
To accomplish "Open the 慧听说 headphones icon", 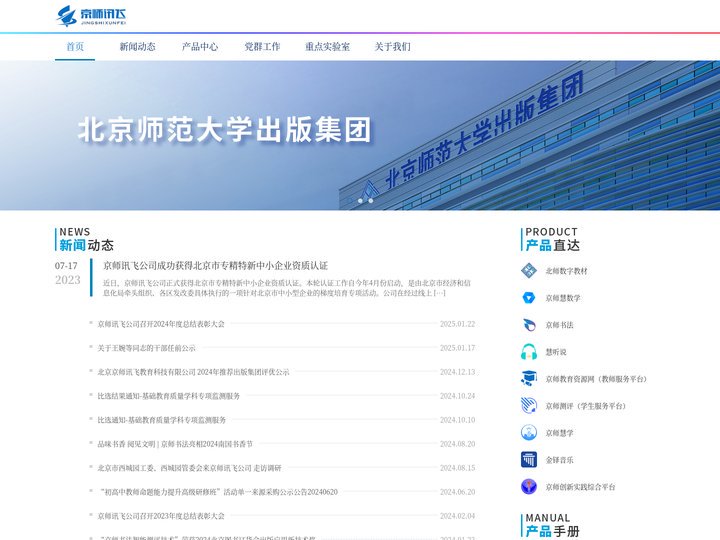I will (x=529, y=352).
